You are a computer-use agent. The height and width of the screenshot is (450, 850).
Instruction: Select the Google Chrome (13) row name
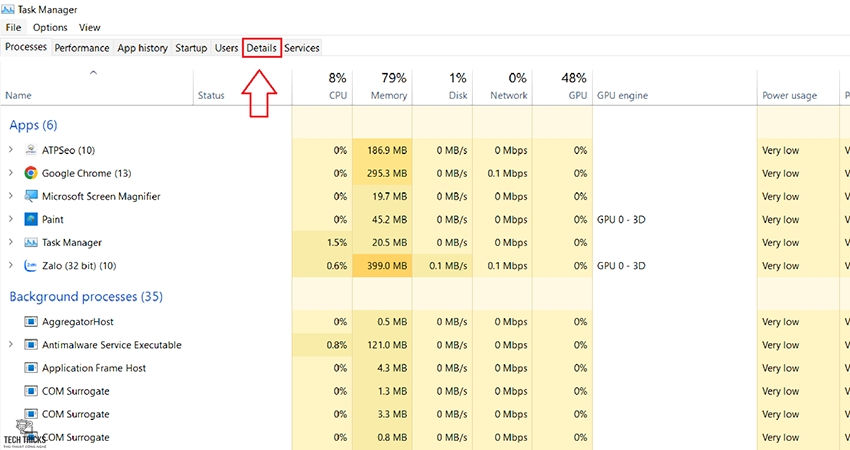87,173
